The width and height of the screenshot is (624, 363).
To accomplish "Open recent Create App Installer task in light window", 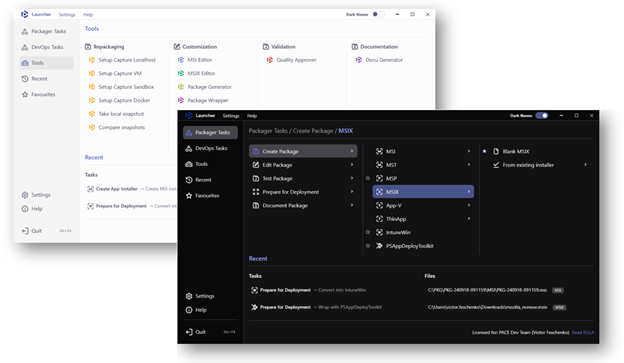I will pos(131,189).
